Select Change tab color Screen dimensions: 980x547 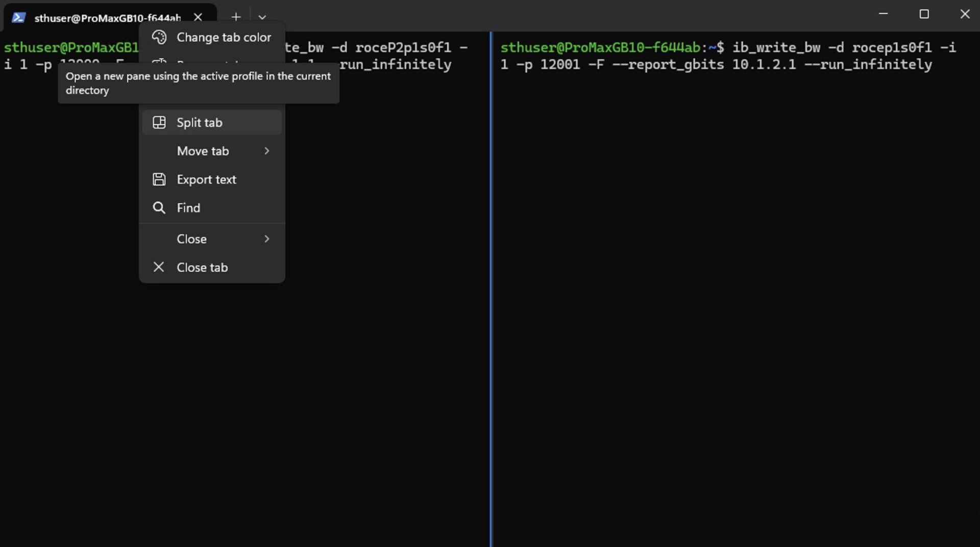[224, 37]
